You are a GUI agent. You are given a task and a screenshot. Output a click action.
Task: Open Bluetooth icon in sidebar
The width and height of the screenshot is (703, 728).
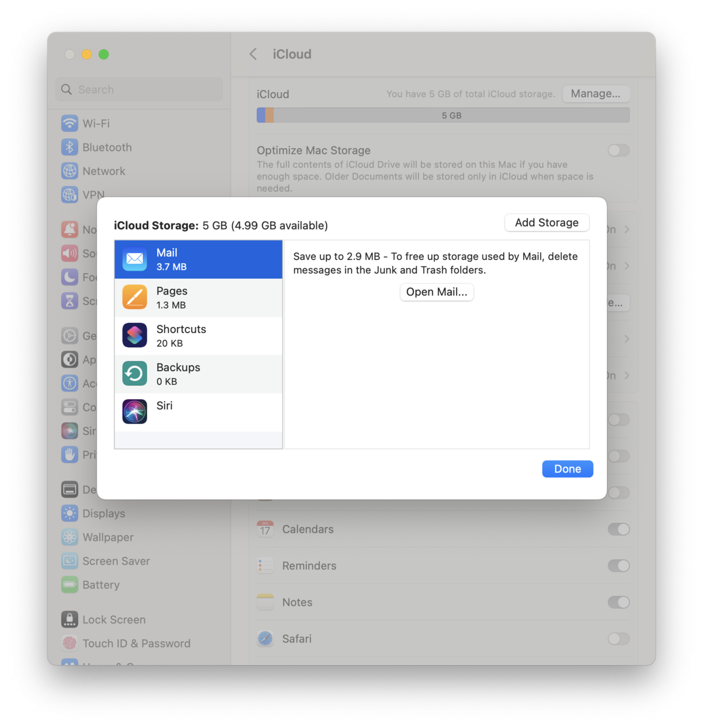click(x=69, y=147)
